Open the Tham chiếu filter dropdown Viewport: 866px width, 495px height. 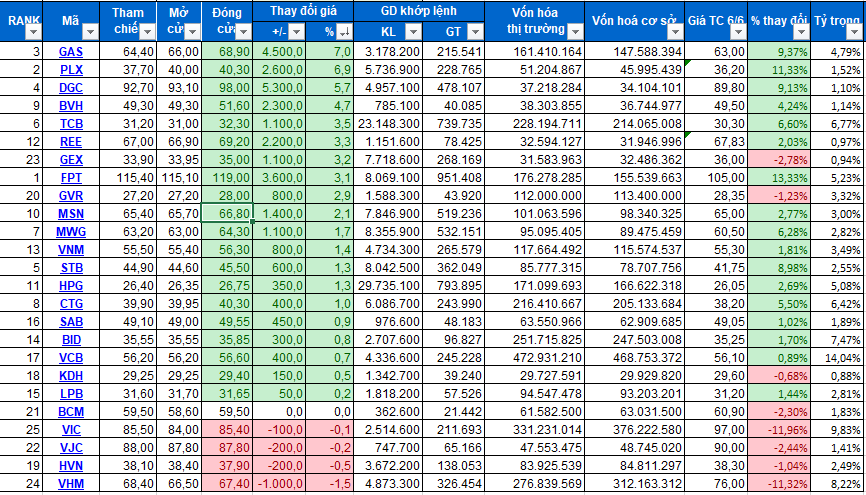[x=147, y=33]
